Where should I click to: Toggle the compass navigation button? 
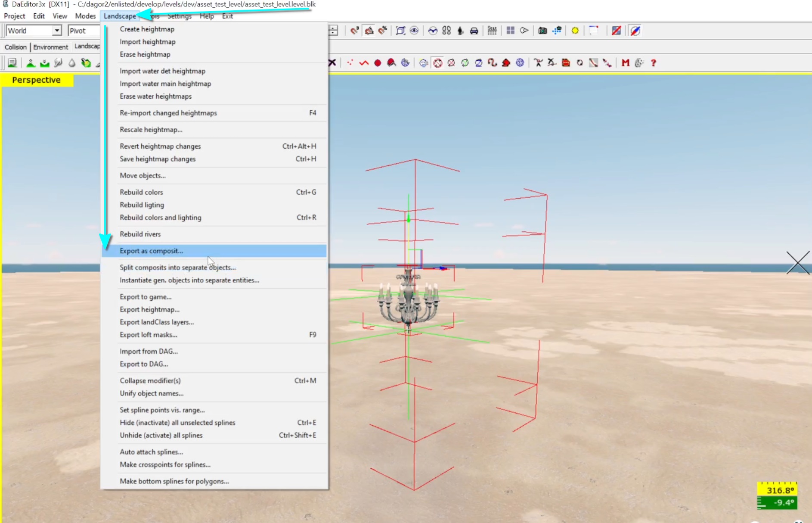(635, 31)
